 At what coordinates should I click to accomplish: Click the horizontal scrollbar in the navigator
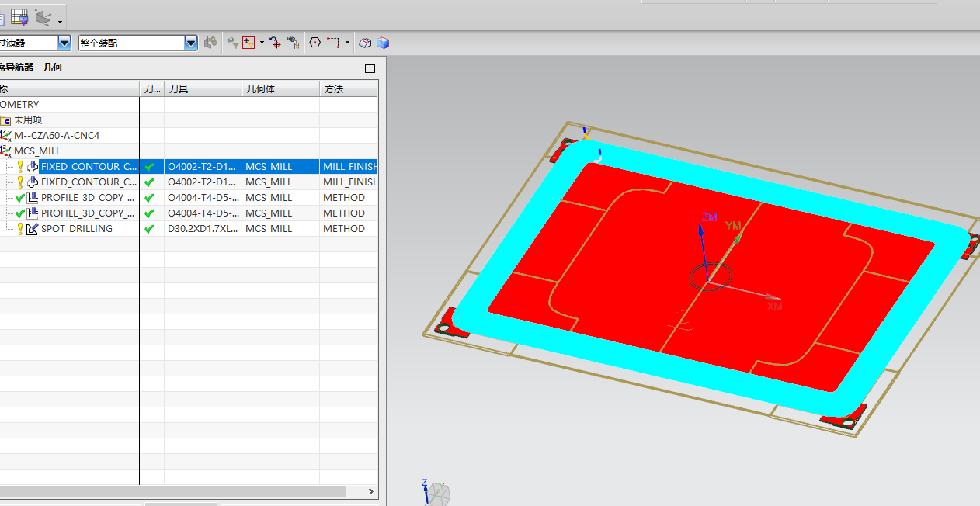[x=172, y=491]
